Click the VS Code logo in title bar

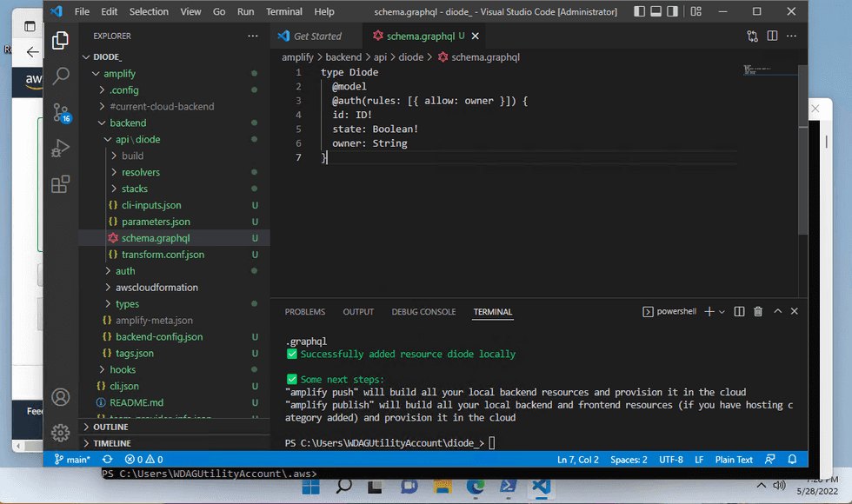[x=56, y=11]
